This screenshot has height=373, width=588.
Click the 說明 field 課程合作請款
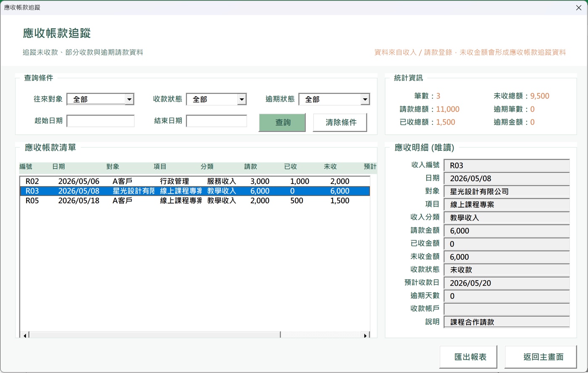pos(507,322)
